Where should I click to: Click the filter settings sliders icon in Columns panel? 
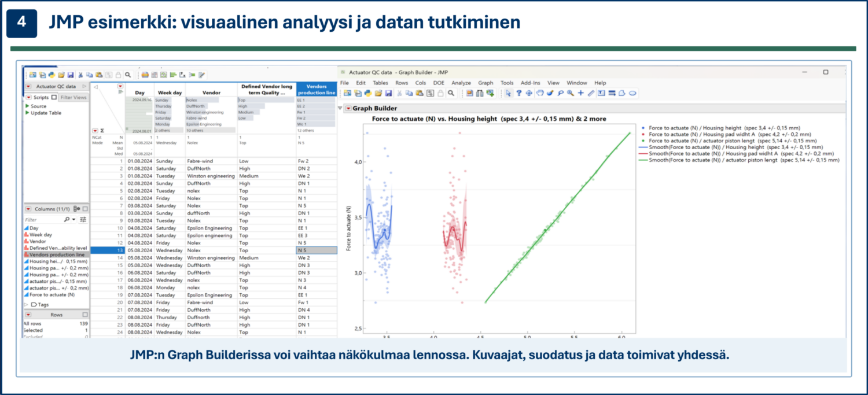pos(83,220)
